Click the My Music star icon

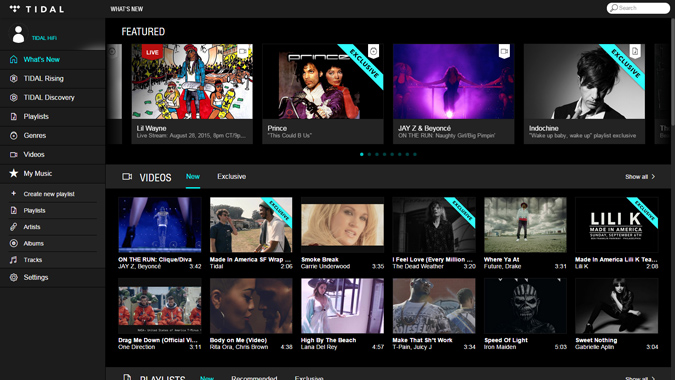pos(14,173)
